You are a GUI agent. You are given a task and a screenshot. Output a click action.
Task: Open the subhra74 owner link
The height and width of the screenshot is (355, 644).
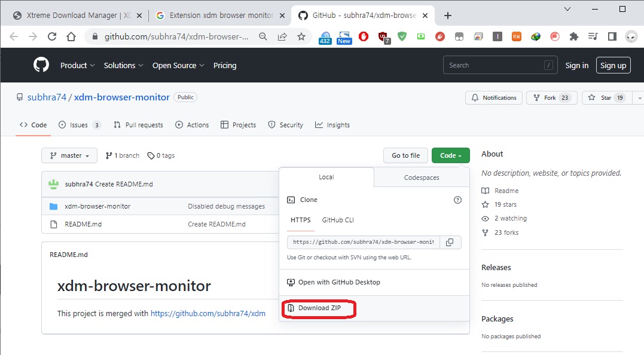[47, 97]
